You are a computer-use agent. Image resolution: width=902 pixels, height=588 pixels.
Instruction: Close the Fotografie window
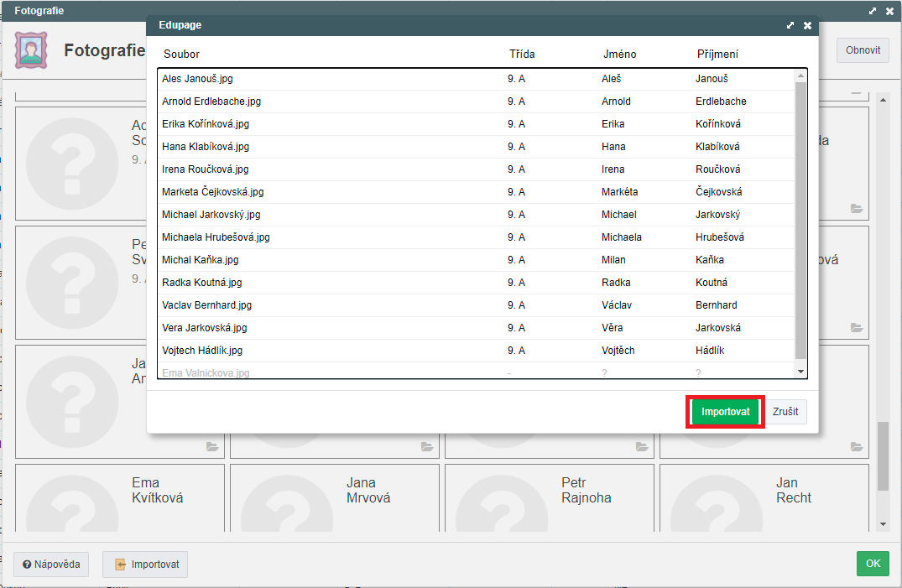pyautogui.click(x=890, y=11)
